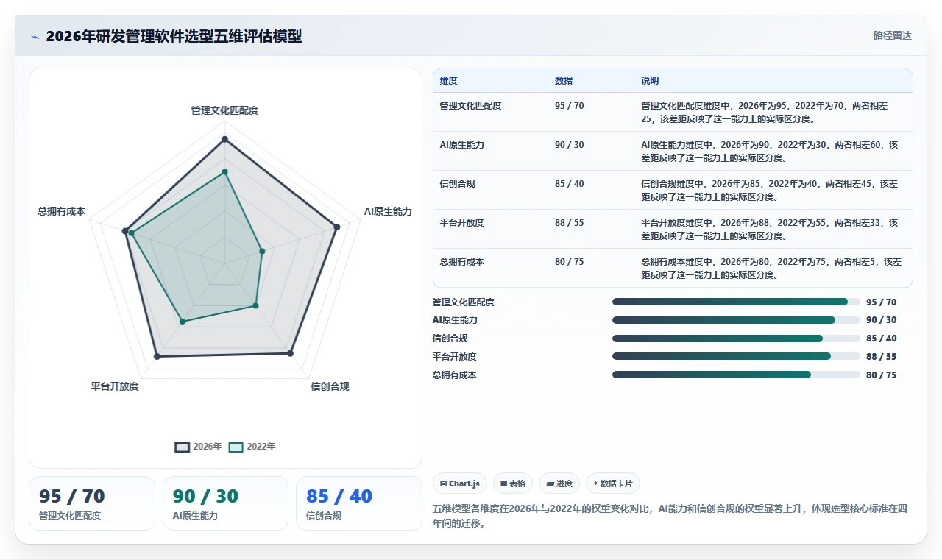Select the 数据卡片 tag
Viewport: 942px width, 560px height.
613,483
